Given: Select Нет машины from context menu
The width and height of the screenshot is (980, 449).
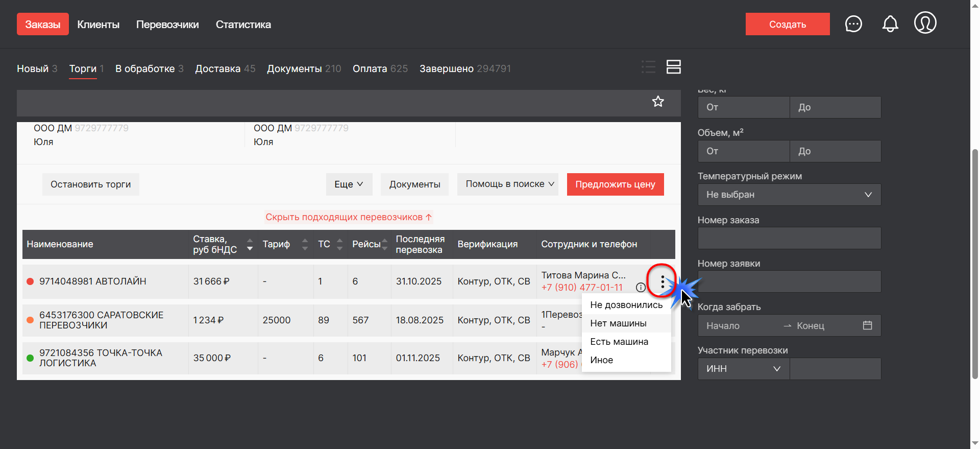Looking at the screenshot, I should click(x=618, y=323).
